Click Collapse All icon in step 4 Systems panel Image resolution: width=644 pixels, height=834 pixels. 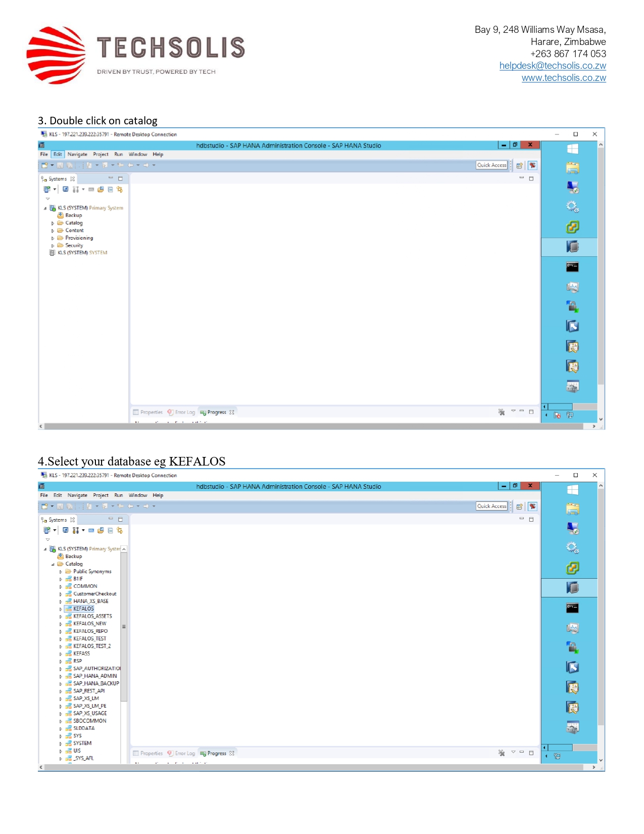[110, 531]
